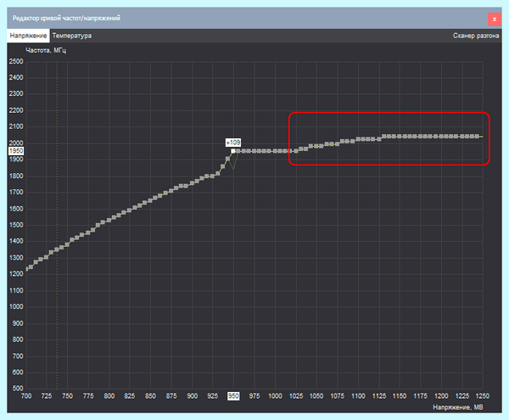509x420 pixels.
Task: Click the 2000 label on frequency axis
Action: pyautogui.click(x=16, y=143)
